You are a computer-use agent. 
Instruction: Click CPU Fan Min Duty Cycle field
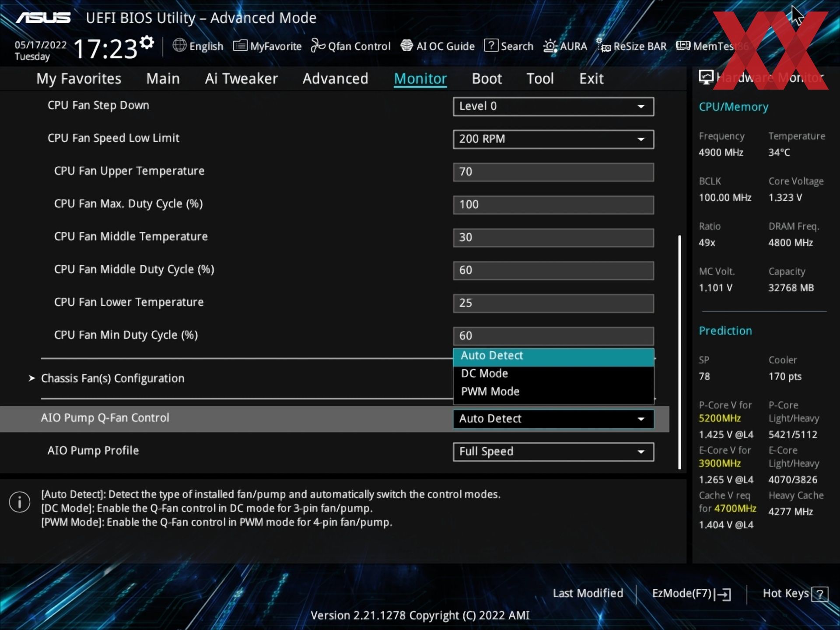point(553,336)
